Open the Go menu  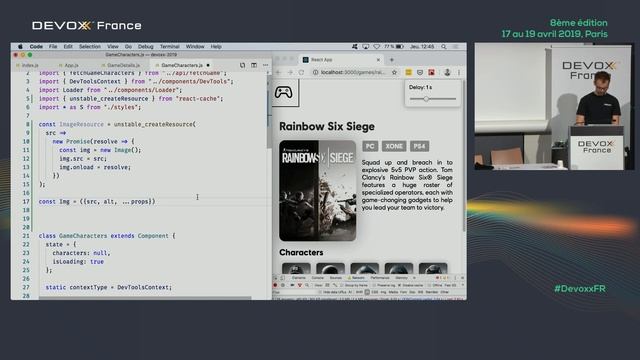128,47
